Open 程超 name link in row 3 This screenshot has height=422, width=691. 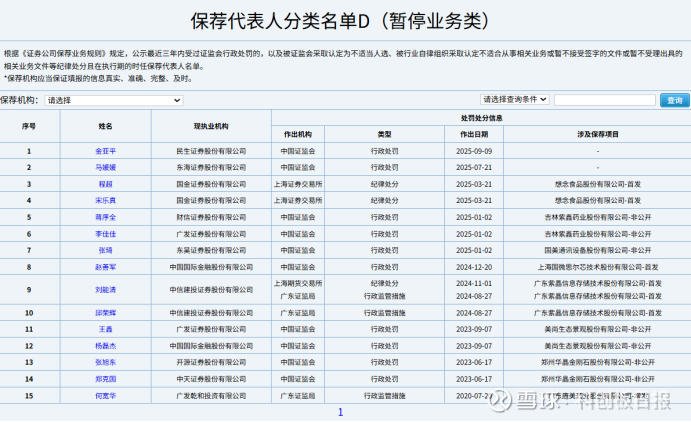point(105,184)
